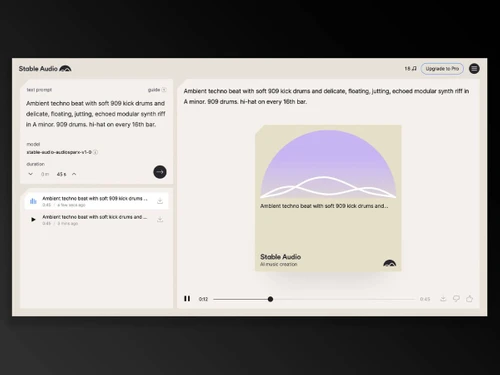500x375 pixels.
Task: Increase duration with up chevron
Action: point(74,174)
